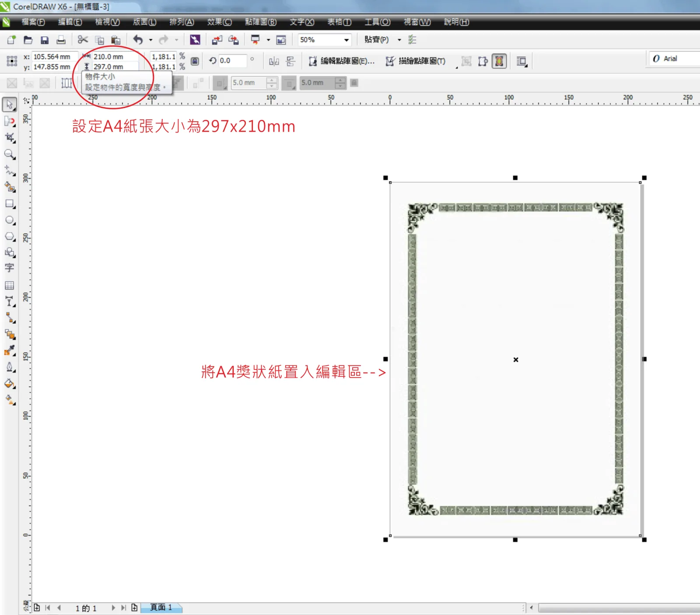Click the Undo arrow icon
700x615 pixels.
[x=138, y=40]
